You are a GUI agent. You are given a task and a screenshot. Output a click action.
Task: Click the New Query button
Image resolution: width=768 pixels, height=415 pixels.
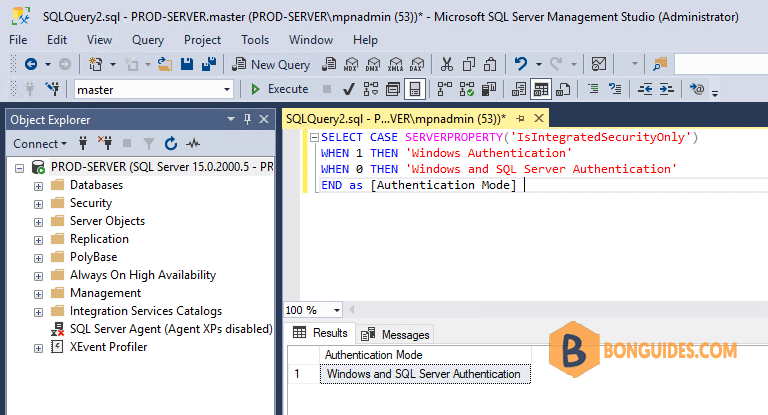tap(271, 65)
